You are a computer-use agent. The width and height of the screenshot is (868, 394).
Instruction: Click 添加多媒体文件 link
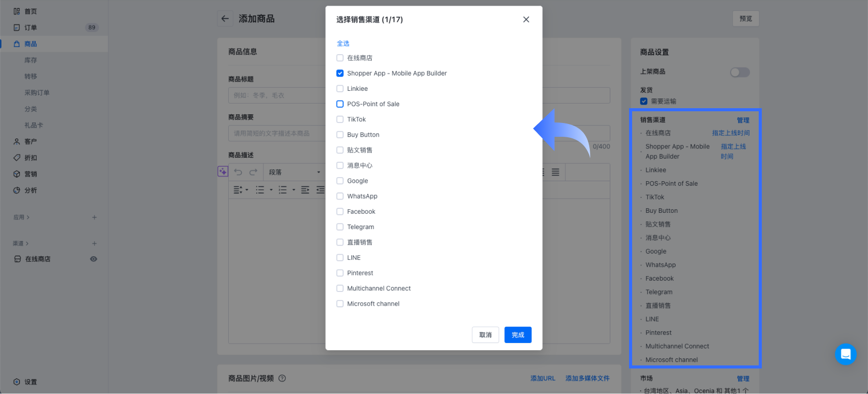click(x=588, y=378)
